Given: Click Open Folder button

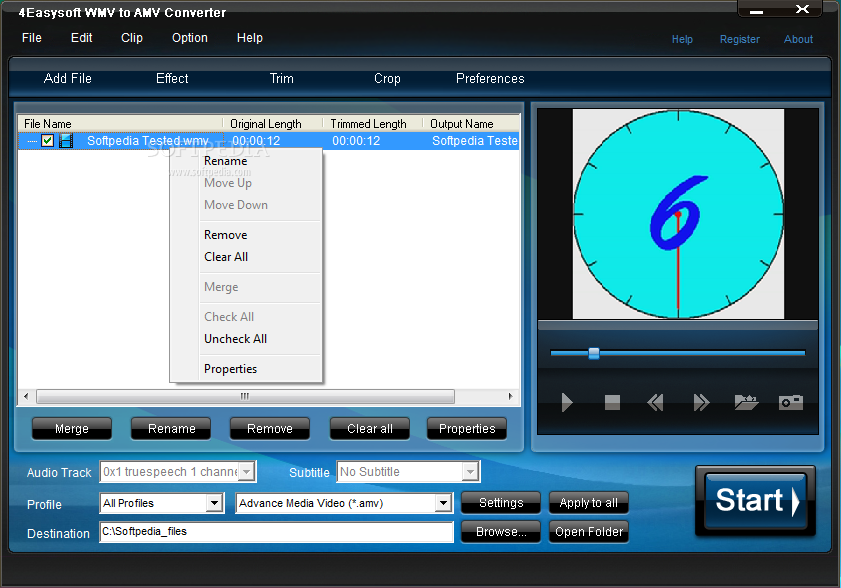Looking at the screenshot, I should (x=588, y=532).
